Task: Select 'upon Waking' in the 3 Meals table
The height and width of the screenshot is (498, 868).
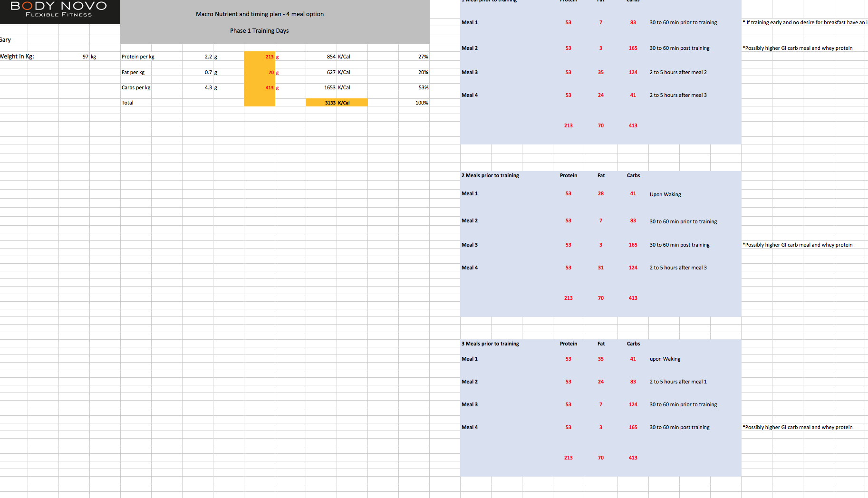Action: coord(665,359)
